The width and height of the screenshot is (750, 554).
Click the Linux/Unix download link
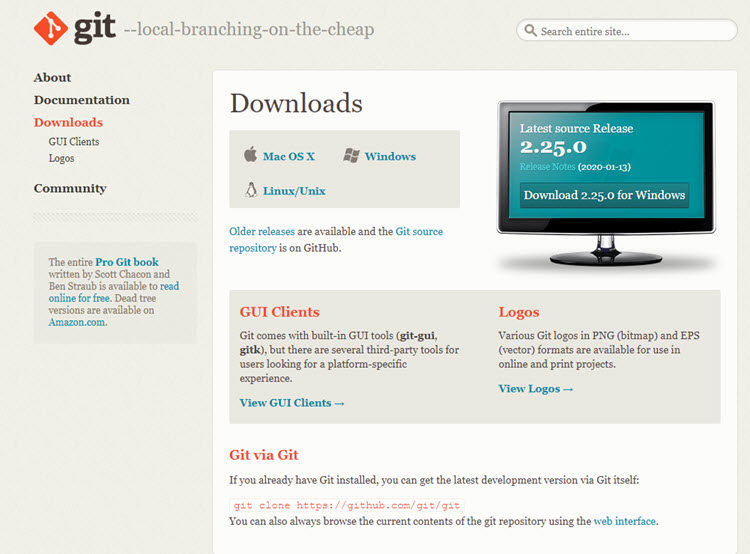tap(294, 191)
